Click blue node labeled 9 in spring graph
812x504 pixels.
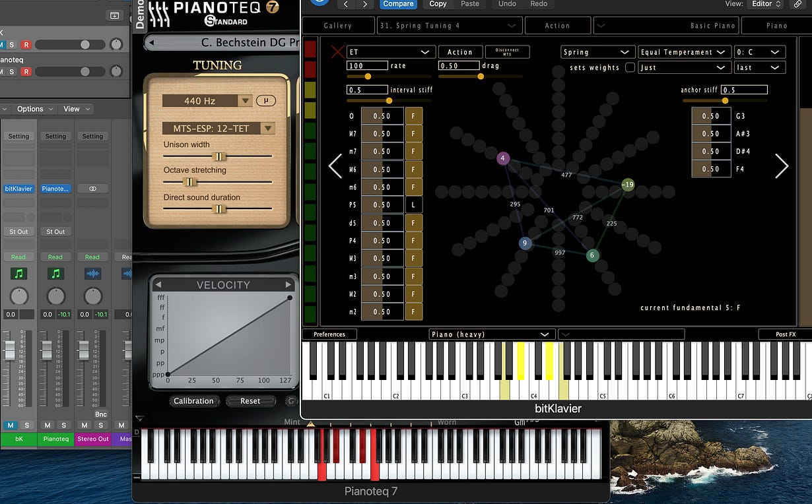coord(525,243)
